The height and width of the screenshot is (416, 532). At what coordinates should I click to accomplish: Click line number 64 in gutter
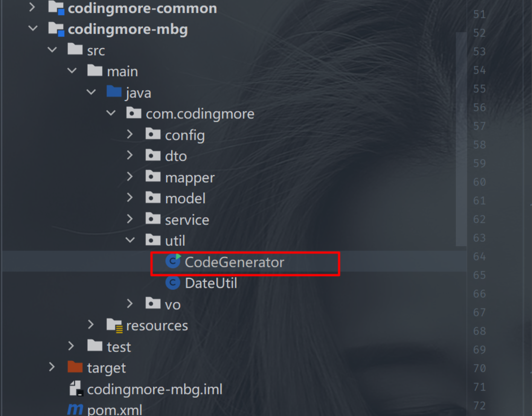click(479, 256)
